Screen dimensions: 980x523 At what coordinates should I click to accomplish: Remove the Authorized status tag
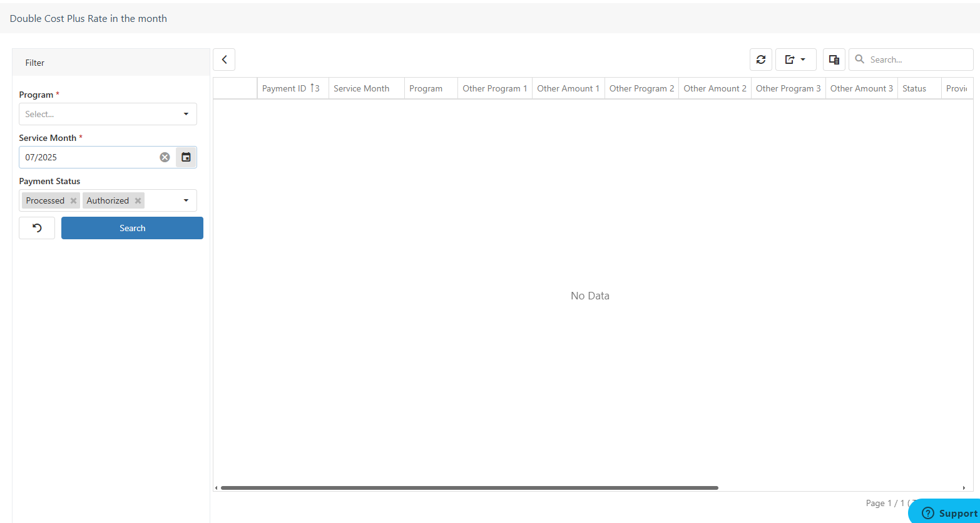[x=138, y=200]
